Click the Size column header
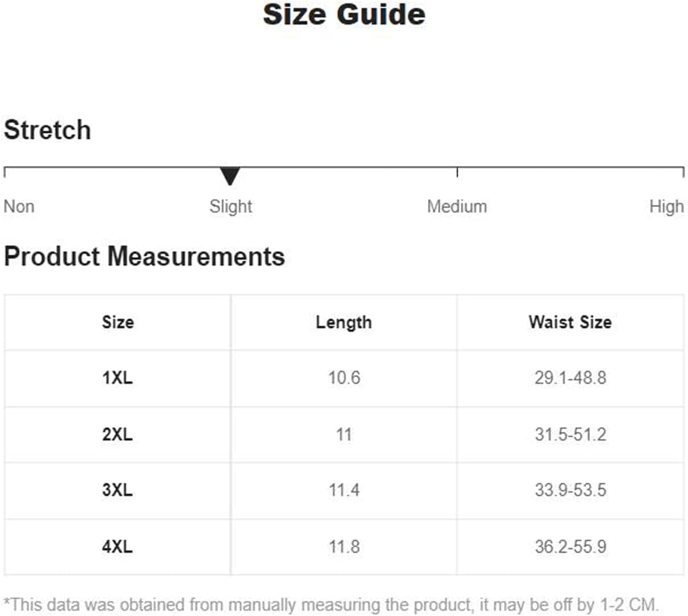This screenshot has height=616, width=688. click(118, 322)
